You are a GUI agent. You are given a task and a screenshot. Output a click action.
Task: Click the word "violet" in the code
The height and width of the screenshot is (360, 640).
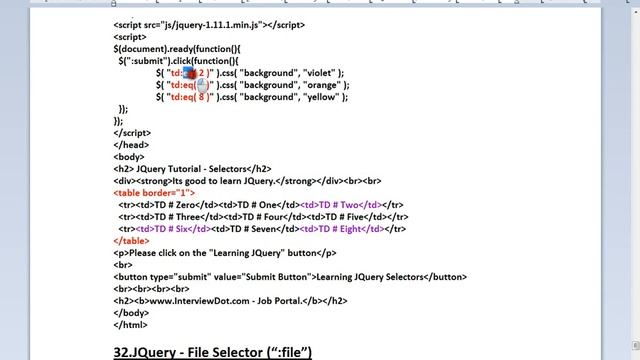point(319,73)
